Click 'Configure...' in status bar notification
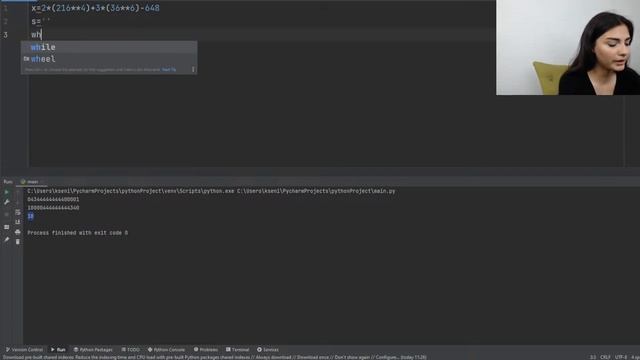640x360 pixels. (387, 357)
